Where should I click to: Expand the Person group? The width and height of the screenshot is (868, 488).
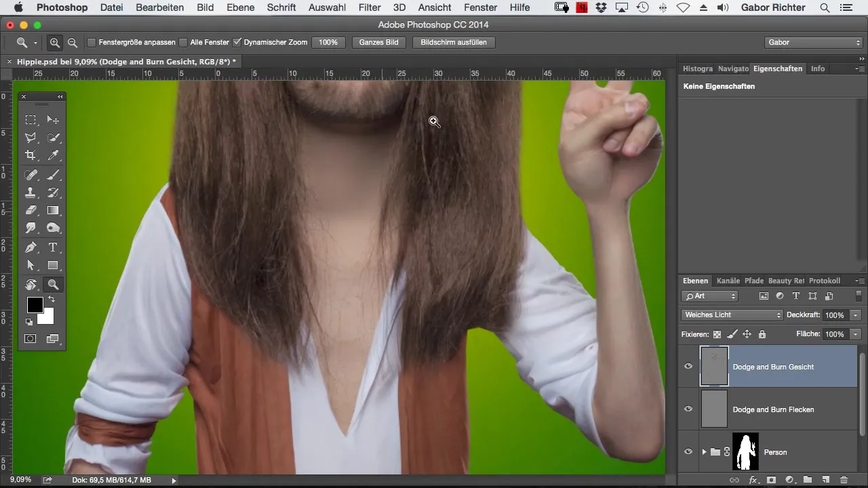pyautogui.click(x=704, y=452)
